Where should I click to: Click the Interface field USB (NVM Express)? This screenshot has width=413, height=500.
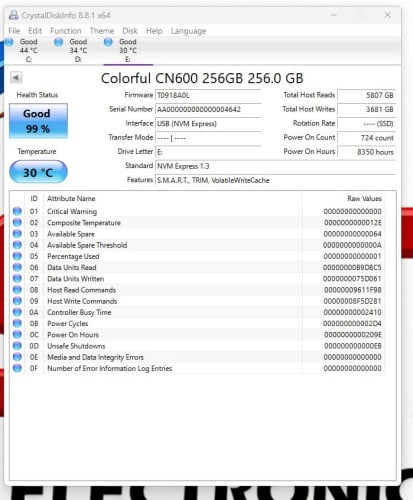208,124
